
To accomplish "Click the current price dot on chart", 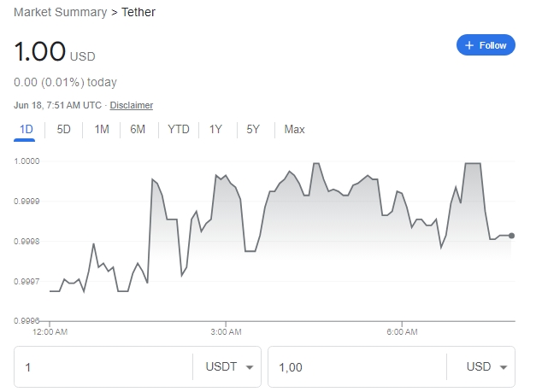I will coord(511,236).
